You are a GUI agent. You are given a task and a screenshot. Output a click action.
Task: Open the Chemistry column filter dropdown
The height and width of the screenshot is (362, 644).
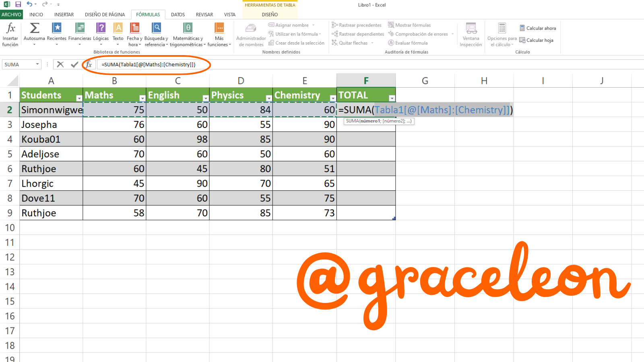click(x=332, y=98)
